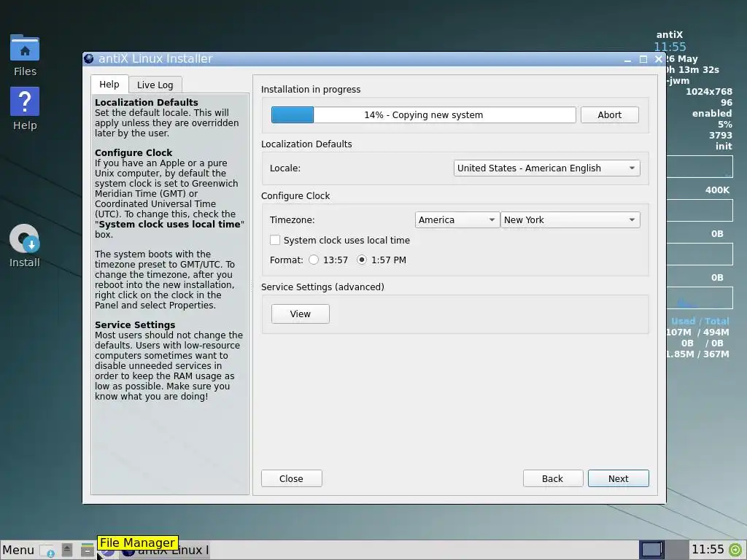Click the Localization Defaults help heading
Screen dimensions: 747x560
tap(146, 102)
